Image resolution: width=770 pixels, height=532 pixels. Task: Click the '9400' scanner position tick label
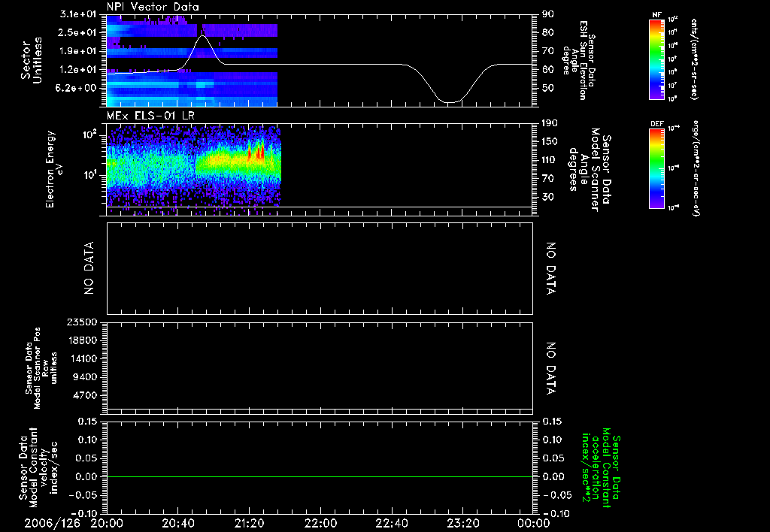pos(84,377)
